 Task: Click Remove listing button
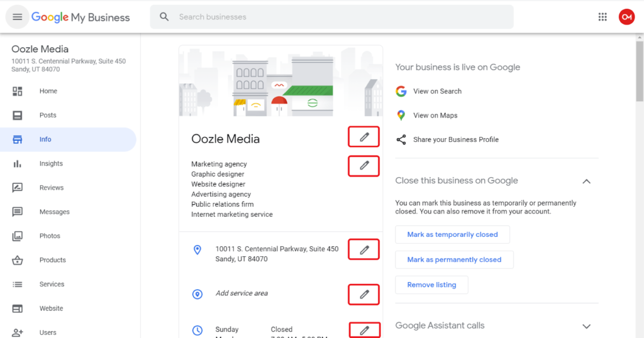(x=431, y=285)
